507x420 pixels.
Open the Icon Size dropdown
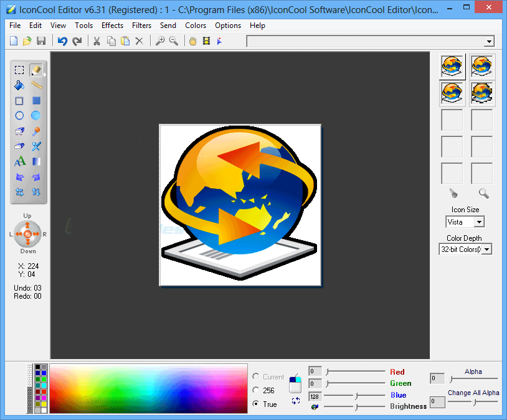coord(478,222)
